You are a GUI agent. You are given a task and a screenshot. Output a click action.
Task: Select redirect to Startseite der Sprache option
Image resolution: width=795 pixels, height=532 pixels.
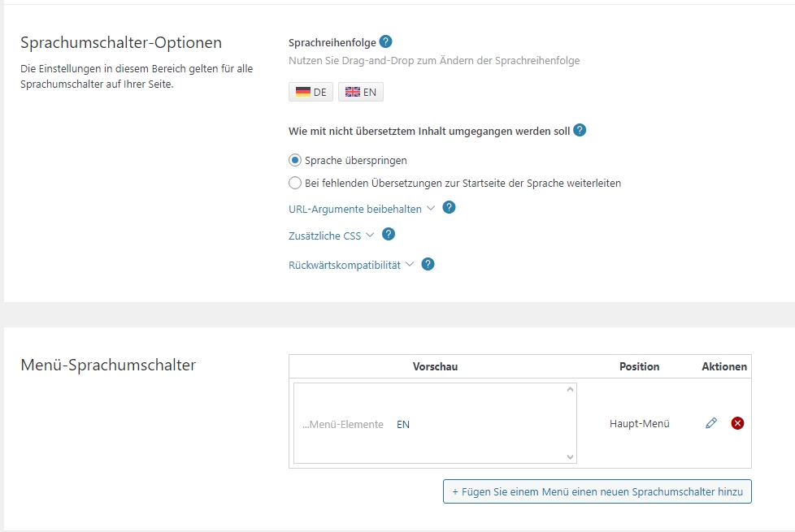(294, 183)
